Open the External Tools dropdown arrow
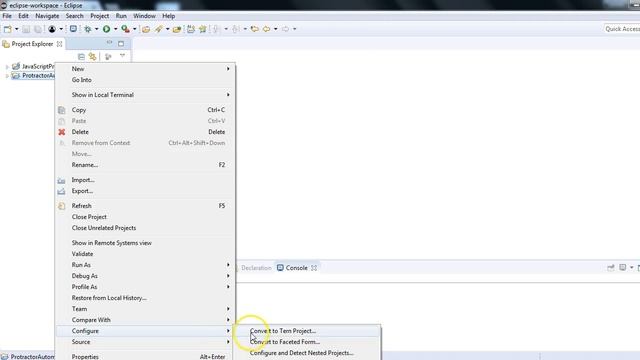The height and width of the screenshot is (360, 640). tap(135, 29)
